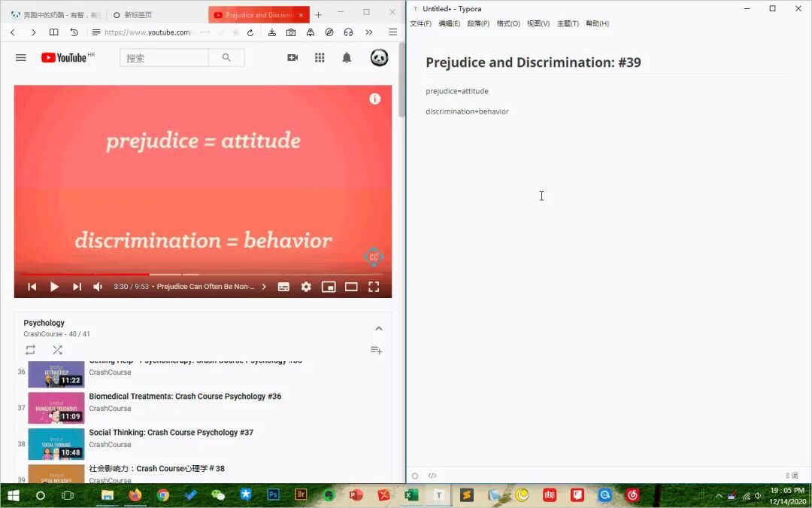The height and width of the screenshot is (508, 812).
Task: Open the panda account avatar menu
Action: [380, 57]
